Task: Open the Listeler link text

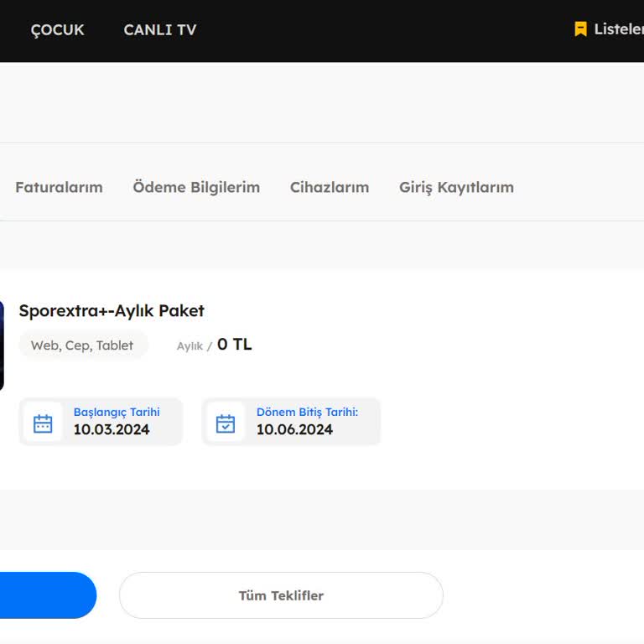Action: 618,29
